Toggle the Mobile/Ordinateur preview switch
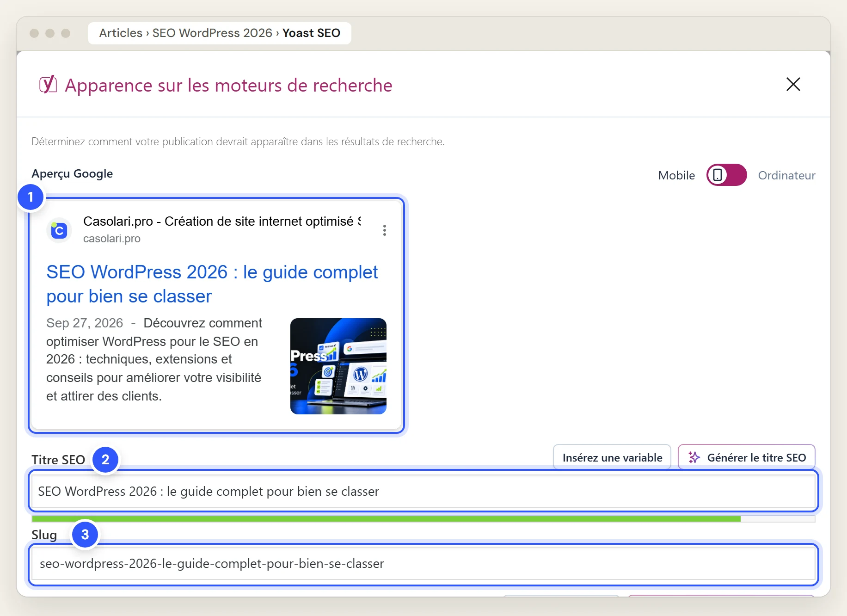The image size is (847, 616). tap(726, 175)
